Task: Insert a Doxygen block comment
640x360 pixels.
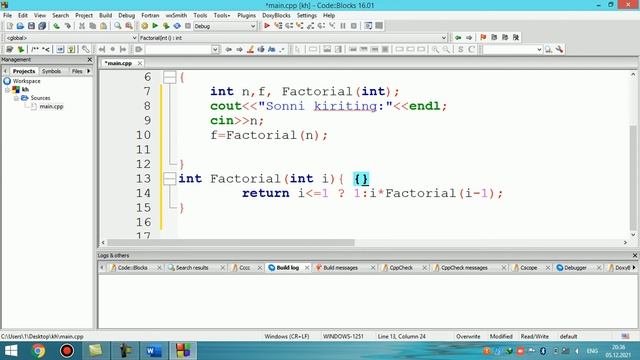Action: point(35,49)
